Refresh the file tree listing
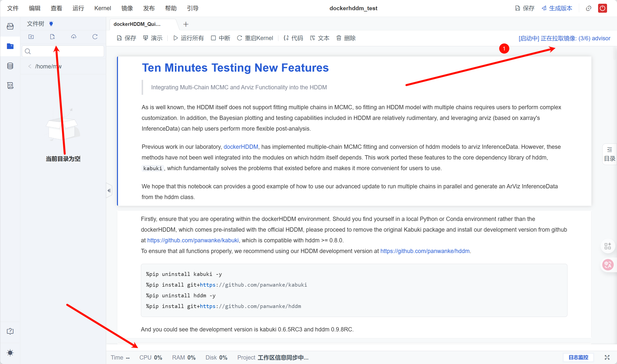Image resolution: width=617 pixels, height=364 pixels. 95,37
